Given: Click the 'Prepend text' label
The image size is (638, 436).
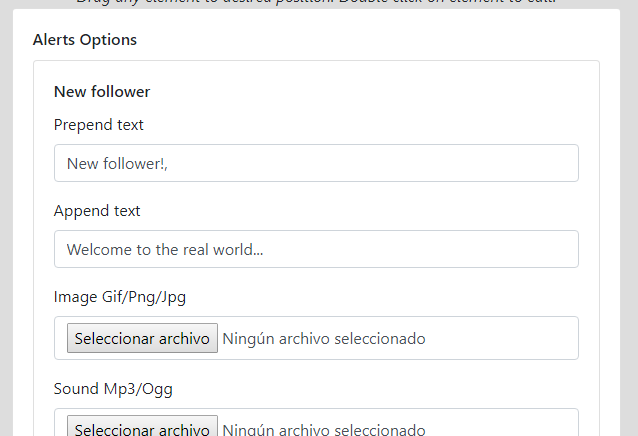Looking at the screenshot, I should (x=98, y=125).
